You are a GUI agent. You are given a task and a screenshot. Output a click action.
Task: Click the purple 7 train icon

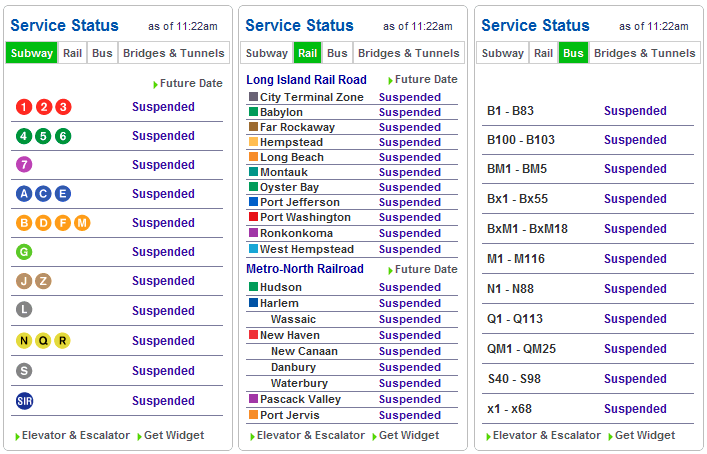(x=25, y=165)
